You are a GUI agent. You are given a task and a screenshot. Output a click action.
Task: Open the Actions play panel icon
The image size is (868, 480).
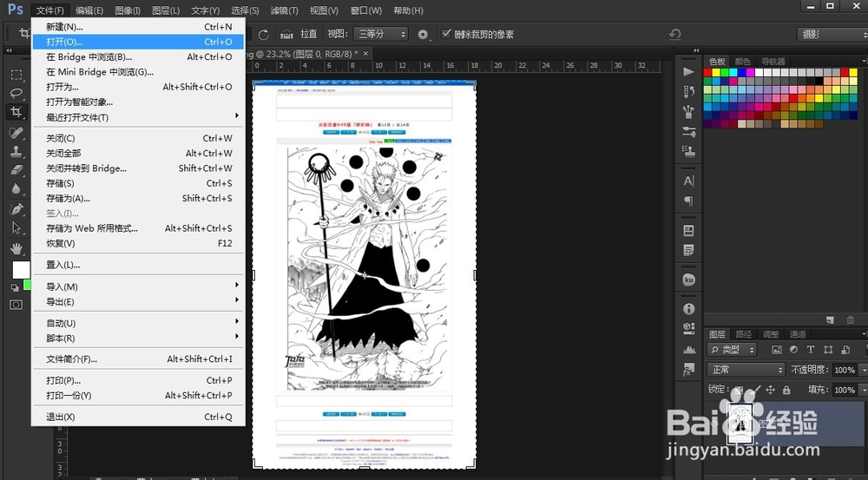point(688,72)
